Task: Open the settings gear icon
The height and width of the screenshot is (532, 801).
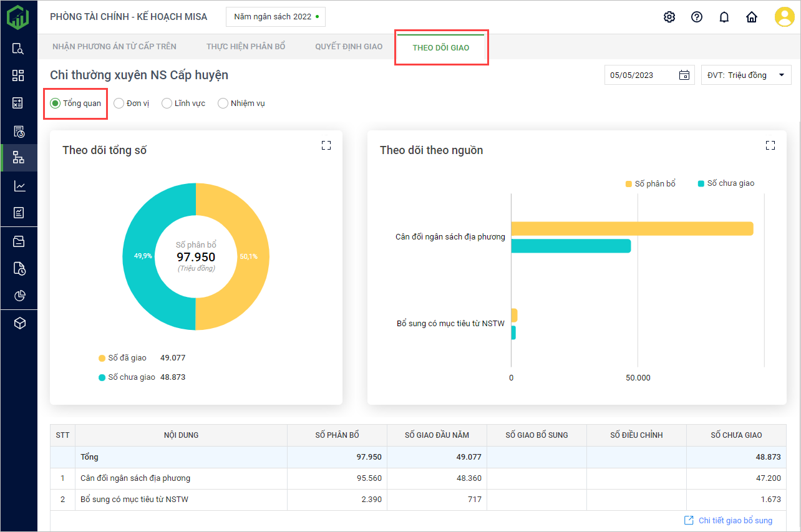Action: 669,17
